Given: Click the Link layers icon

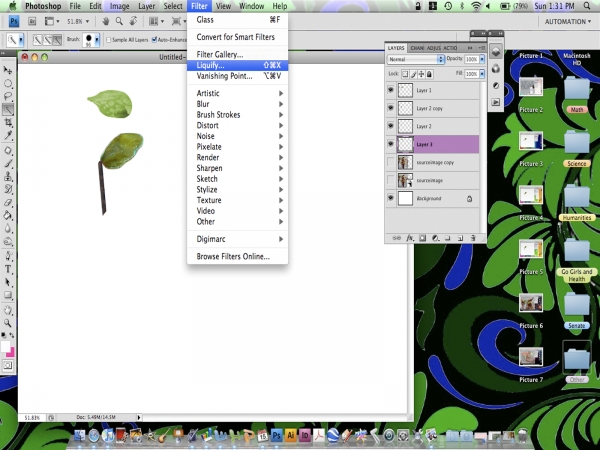Looking at the screenshot, I should pos(397,238).
